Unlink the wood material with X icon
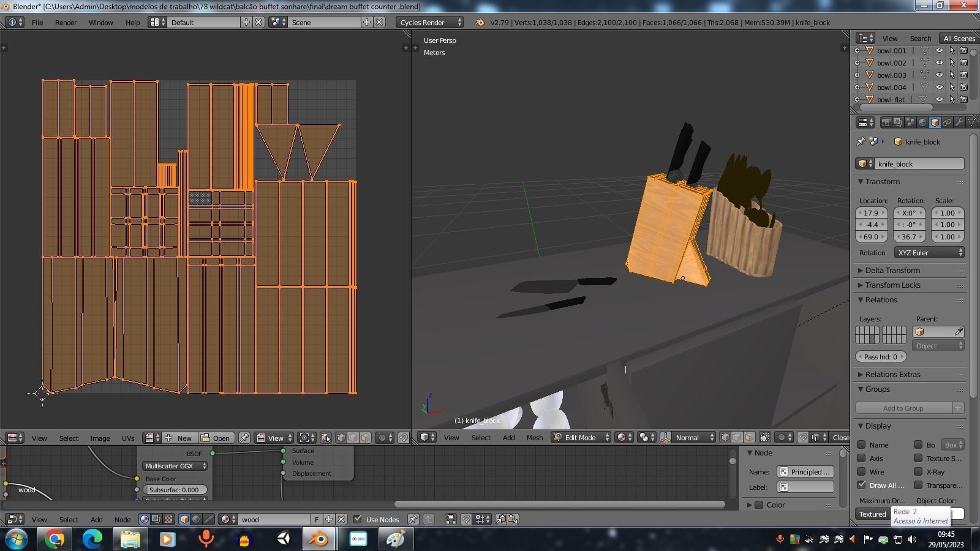The height and width of the screenshot is (551, 980). coord(341,519)
